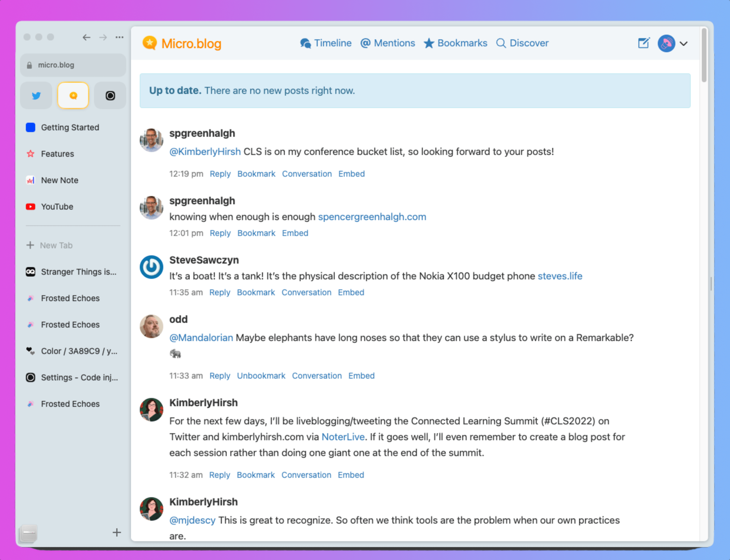Bookmark the 11:32 am post
The image size is (730, 560).
(256, 475)
